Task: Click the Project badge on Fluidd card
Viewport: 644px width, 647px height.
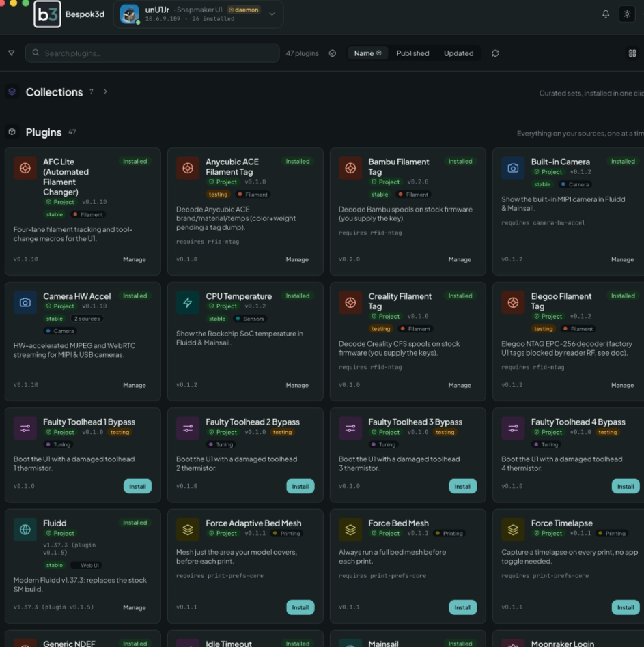Action: tap(60, 533)
